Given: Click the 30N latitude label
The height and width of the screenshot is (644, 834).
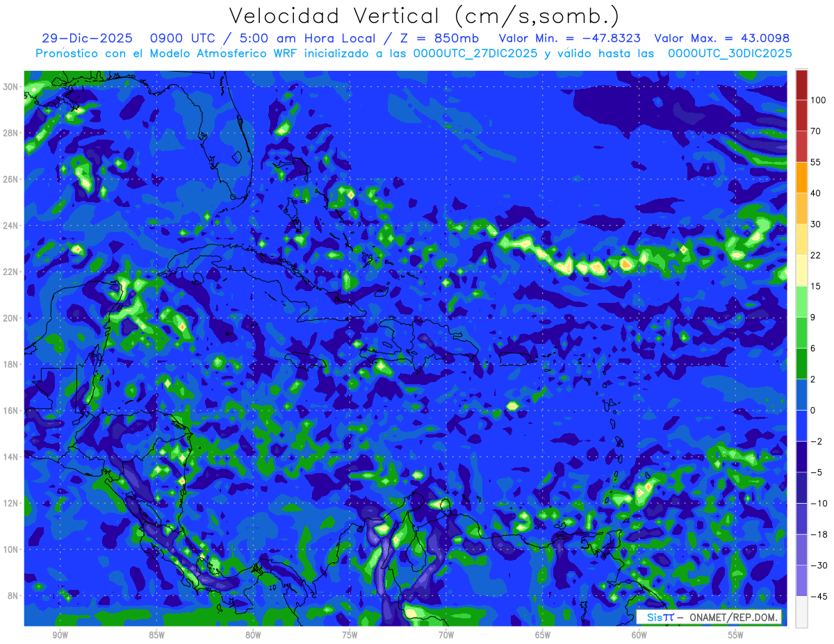Looking at the screenshot, I should coord(11,87).
